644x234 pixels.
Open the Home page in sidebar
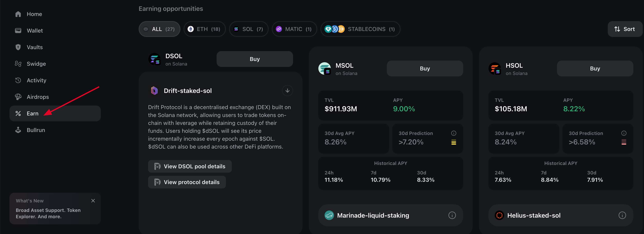click(x=34, y=14)
